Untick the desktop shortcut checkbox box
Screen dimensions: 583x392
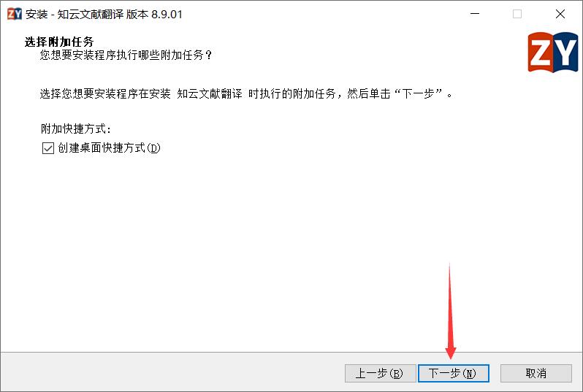pyautogui.click(x=48, y=148)
